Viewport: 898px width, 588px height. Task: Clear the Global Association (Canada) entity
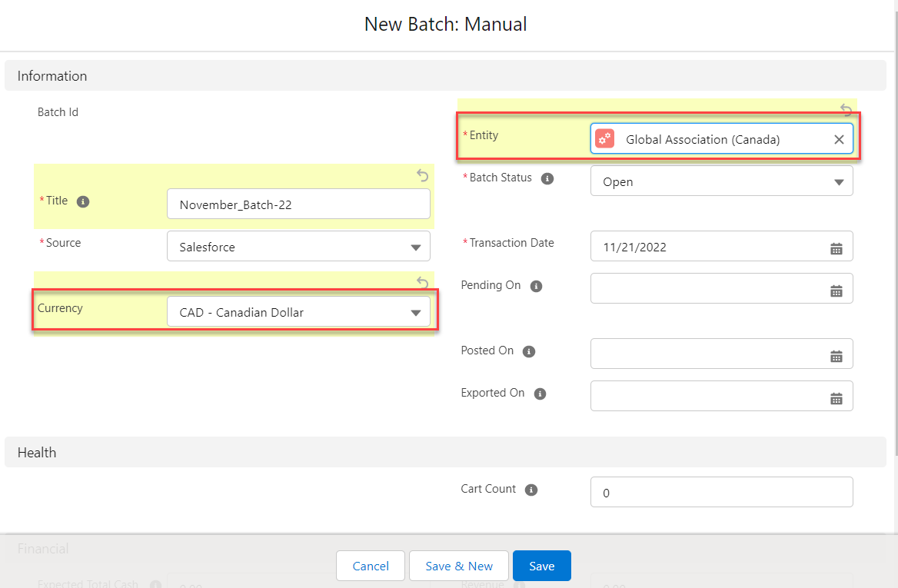pyautogui.click(x=839, y=140)
